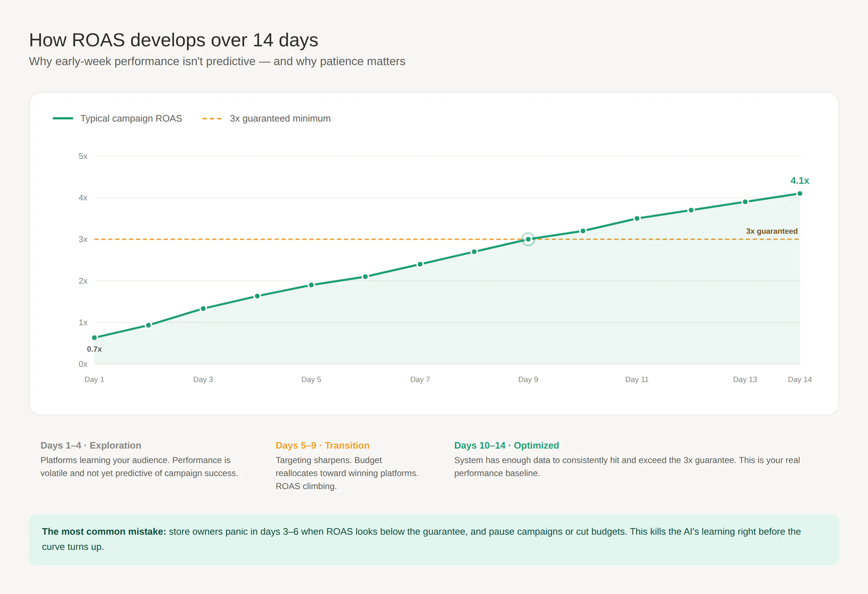Click the orange dashed legend line swatch
The width and height of the screenshot is (868, 594).
212,118
